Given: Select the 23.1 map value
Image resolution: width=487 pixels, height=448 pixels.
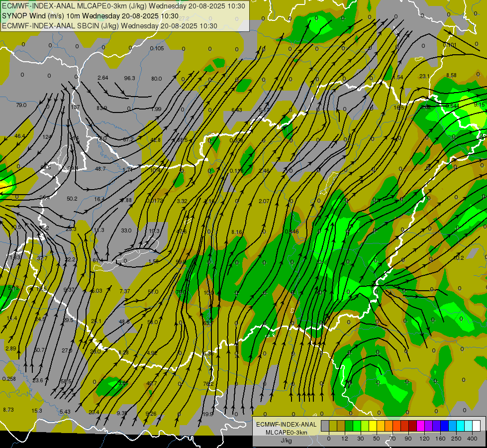Looking at the screenshot, I should [x=424, y=76].
